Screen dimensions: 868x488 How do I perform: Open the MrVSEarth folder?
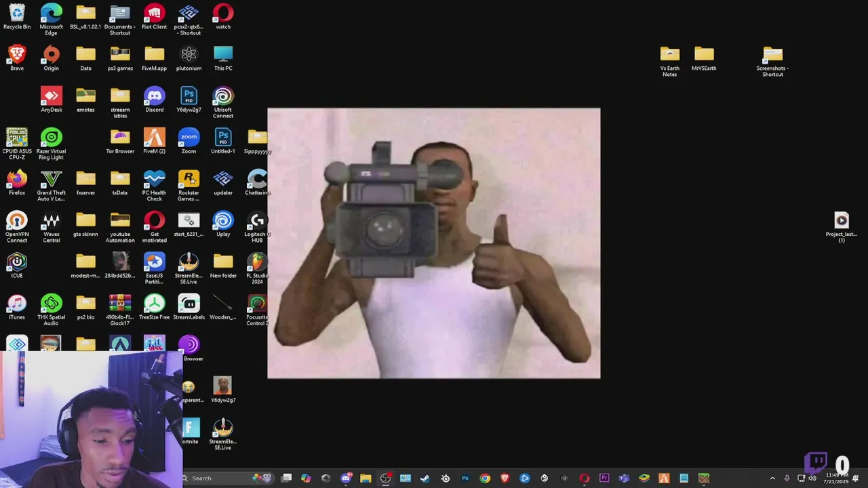[704, 58]
